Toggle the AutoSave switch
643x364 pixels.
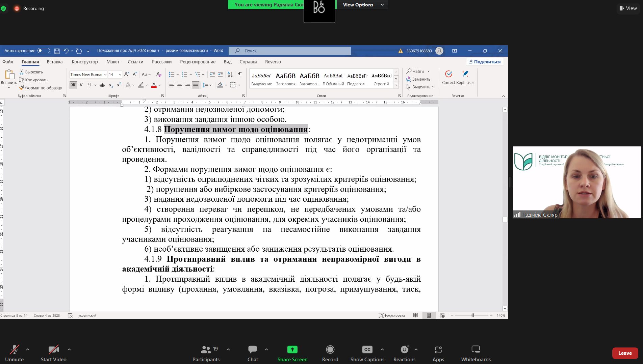[44, 51]
